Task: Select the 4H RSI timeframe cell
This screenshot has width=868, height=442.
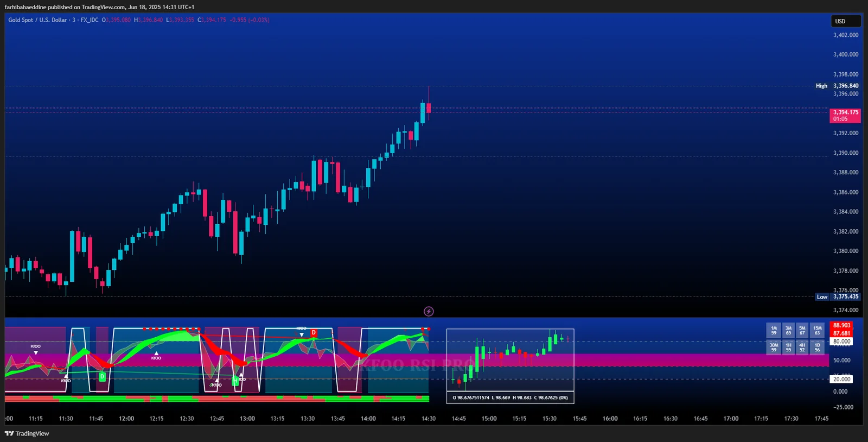Action: click(x=802, y=348)
